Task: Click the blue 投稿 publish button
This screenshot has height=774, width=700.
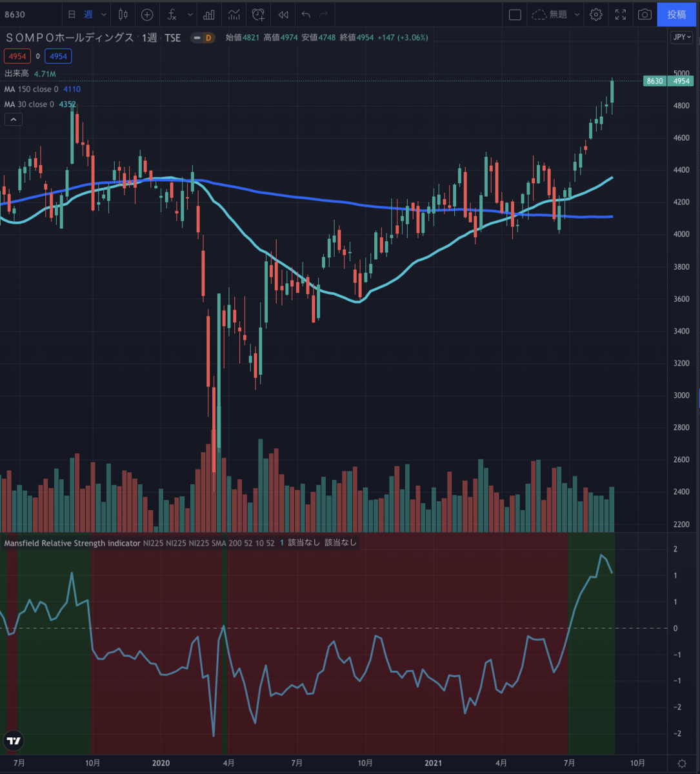Action: pyautogui.click(x=677, y=14)
